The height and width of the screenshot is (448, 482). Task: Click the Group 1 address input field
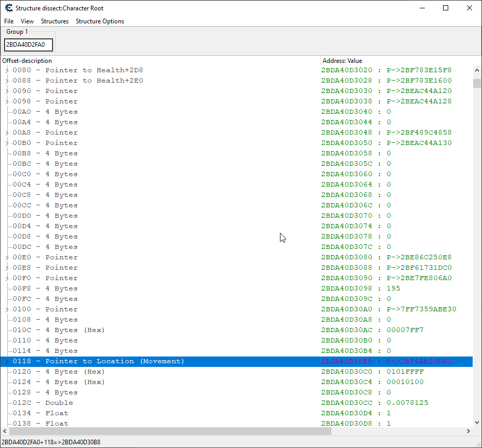tap(29, 45)
